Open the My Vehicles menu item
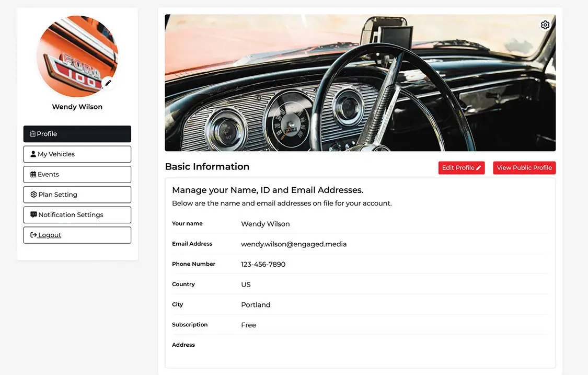Screen dimensions: 588x375 coord(77,154)
